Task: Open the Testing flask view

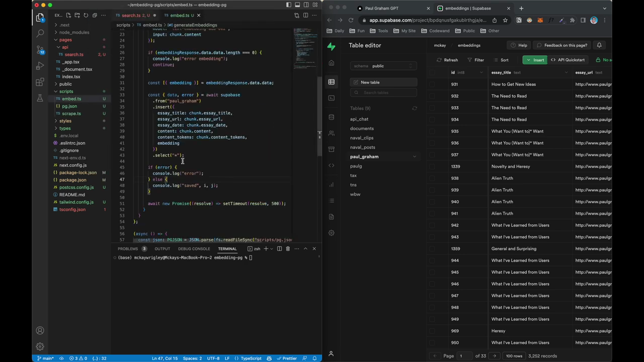Action: 40,98
